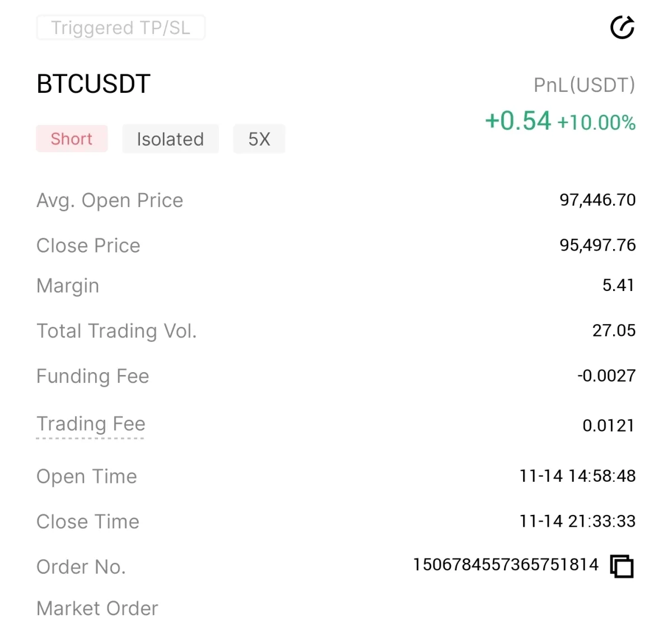This screenshot has width=672, height=638.
Task: Click the green PnL value +0.54
Action: (x=518, y=120)
